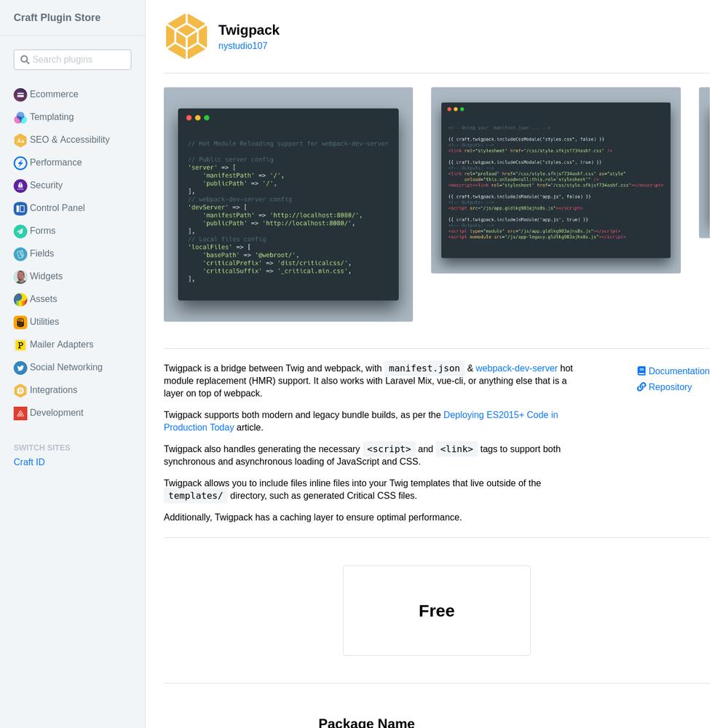The height and width of the screenshot is (728, 728).
Task: Click the Twigpack cube logo
Action: tap(186, 36)
